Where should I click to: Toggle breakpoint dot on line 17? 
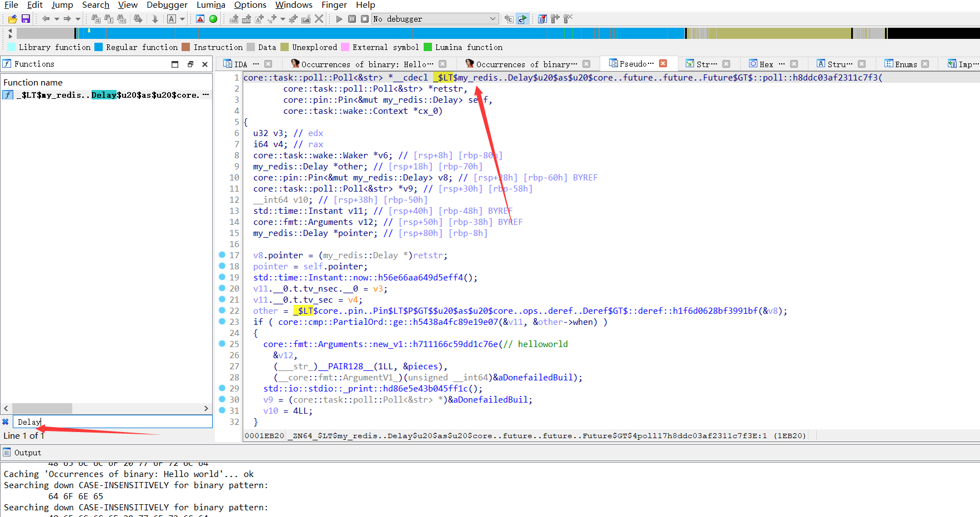point(222,255)
